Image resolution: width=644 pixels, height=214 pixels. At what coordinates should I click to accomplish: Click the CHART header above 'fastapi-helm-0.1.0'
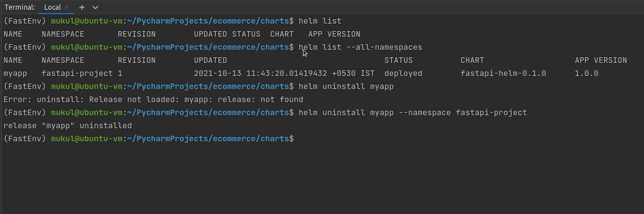coord(472,60)
